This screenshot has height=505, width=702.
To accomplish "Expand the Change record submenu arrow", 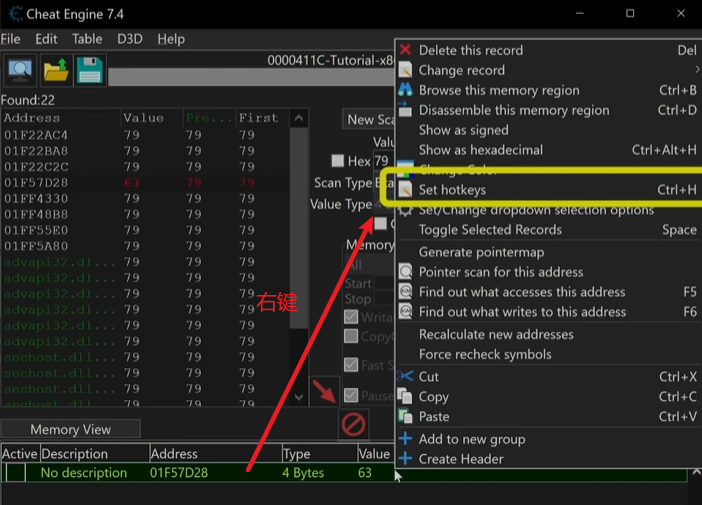I will click(x=697, y=70).
